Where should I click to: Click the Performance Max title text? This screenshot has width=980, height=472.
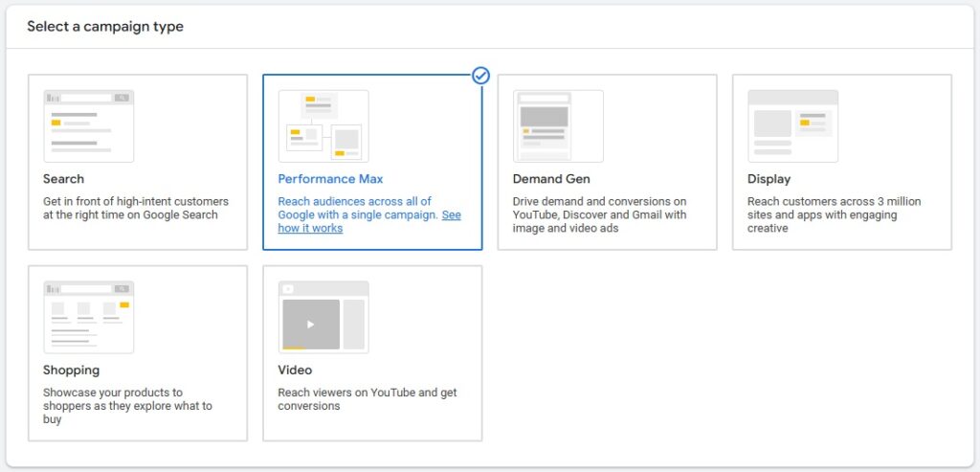[330, 179]
